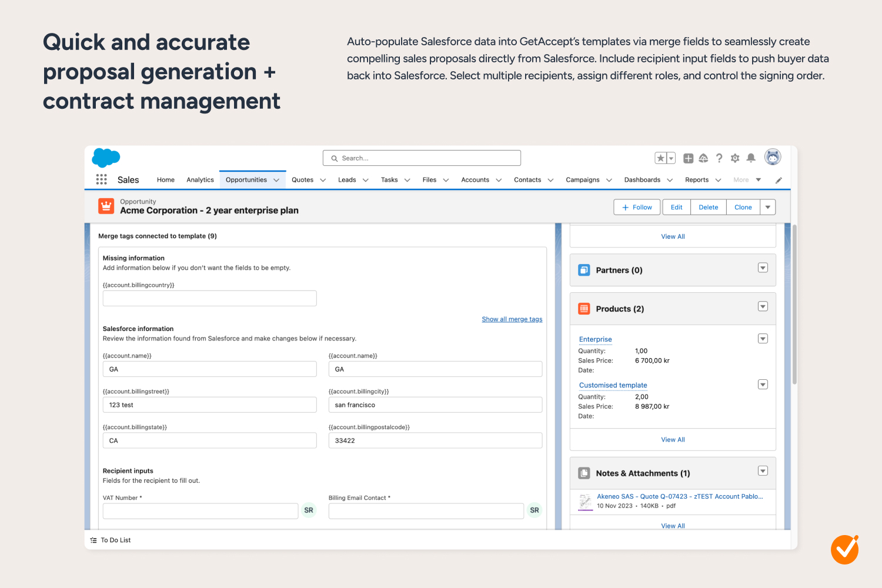
Task: Click the pencil edit navigation icon
Action: 779,181
